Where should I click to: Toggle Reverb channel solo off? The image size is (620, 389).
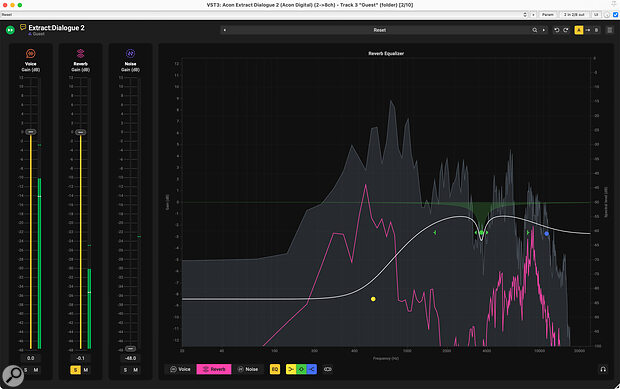[75, 370]
